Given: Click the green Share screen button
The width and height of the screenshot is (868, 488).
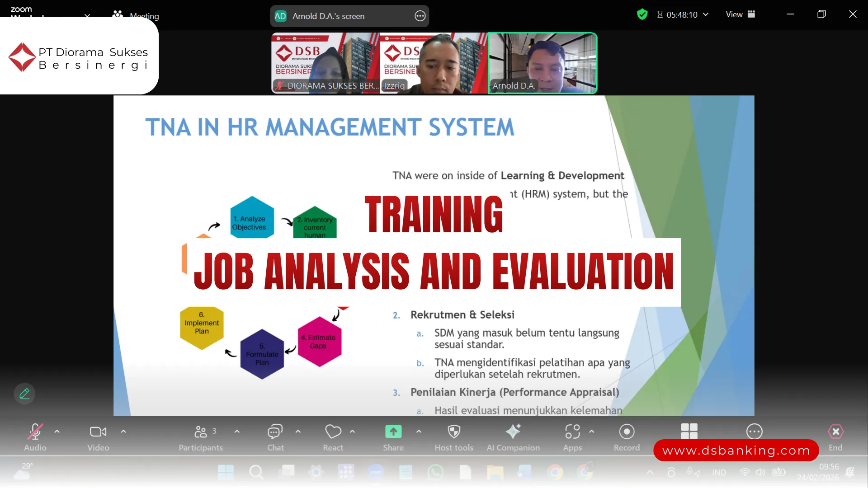Looking at the screenshot, I should coord(393,432).
